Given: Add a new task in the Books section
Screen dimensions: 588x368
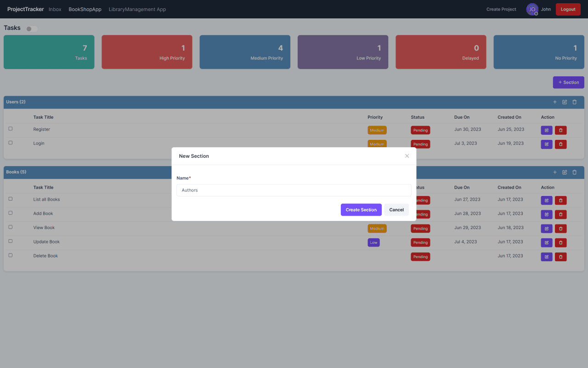Looking at the screenshot, I should click(x=554, y=172).
